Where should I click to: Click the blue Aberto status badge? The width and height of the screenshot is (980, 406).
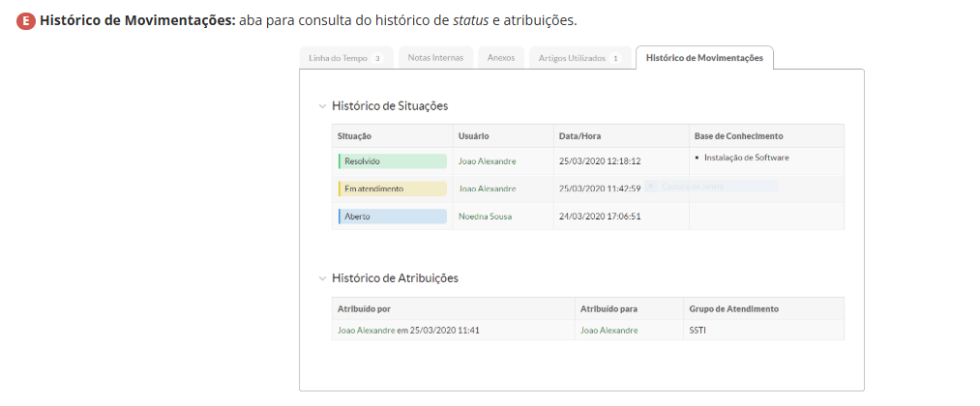(392, 217)
